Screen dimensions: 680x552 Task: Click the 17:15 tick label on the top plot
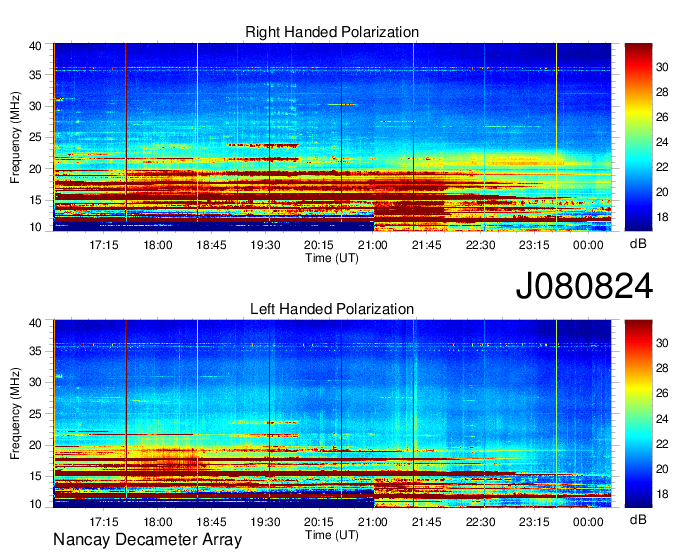[x=104, y=245]
